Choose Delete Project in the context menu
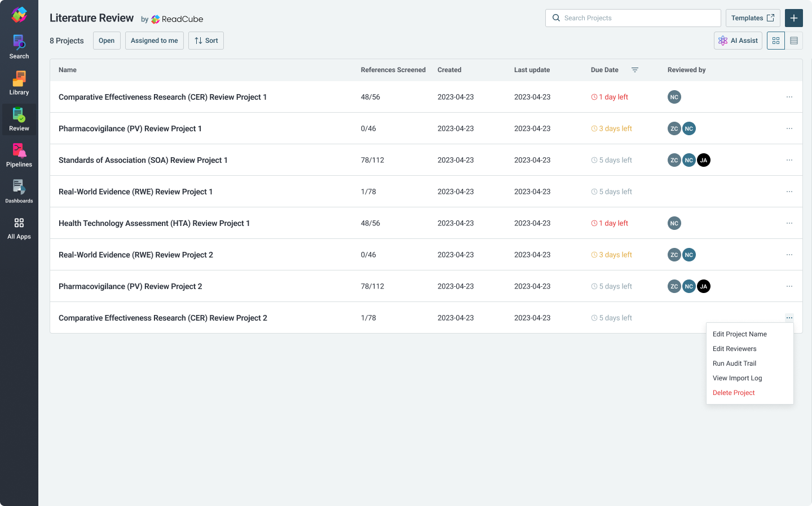Screen dimensions: 812x506 (x=734, y=393)
